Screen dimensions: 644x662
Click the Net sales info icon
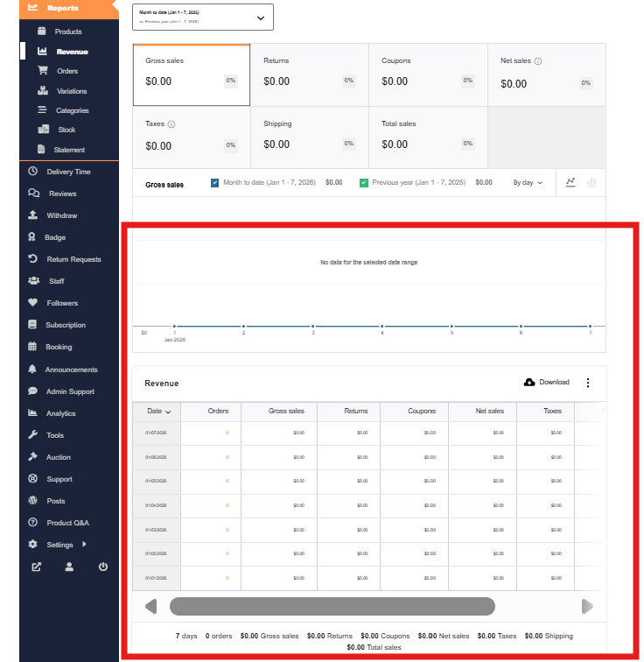(x=538, y=61)
